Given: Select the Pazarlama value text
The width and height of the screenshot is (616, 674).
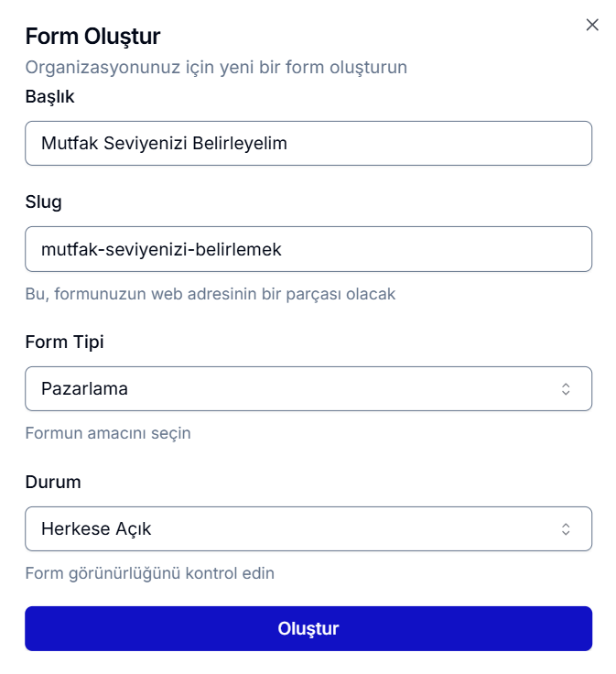Looking at the screenshot, I should coord(84,388).
